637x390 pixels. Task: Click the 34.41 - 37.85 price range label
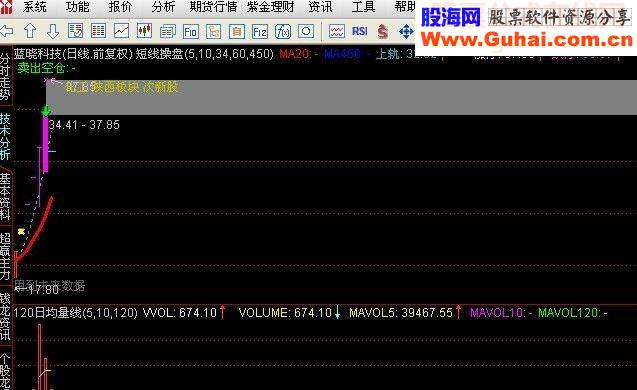(x=84, y=125)
